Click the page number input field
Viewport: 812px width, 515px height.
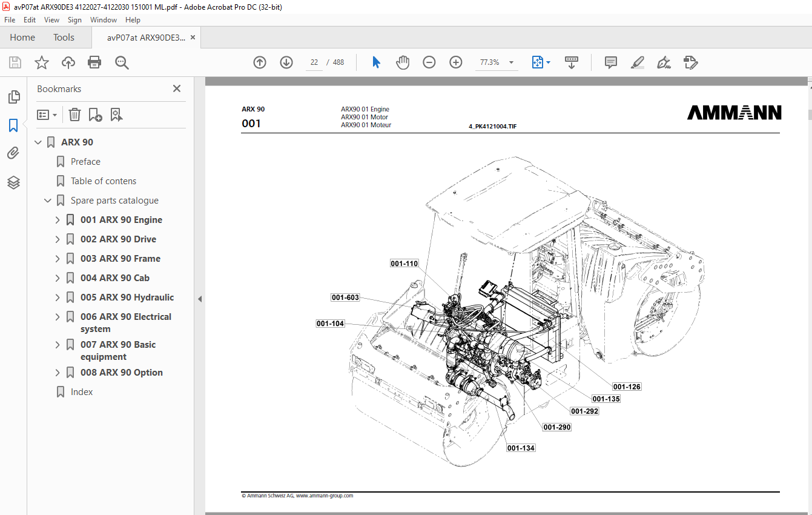pyautogui.click(x=314, y=62)
